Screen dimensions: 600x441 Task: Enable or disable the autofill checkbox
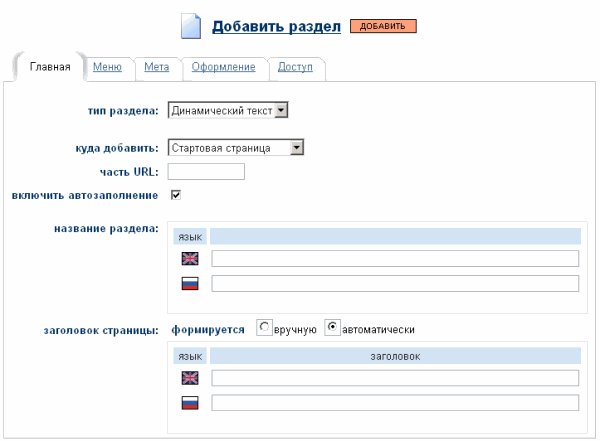pyautogui.click(x=176, y=194)
